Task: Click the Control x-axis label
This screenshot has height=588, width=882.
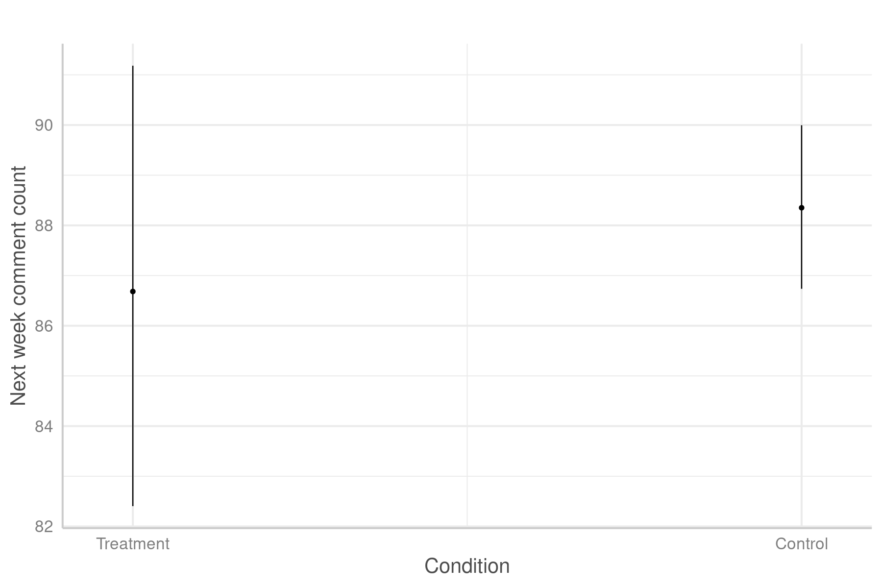Action: pyautogui.click(x=802, y=544)
